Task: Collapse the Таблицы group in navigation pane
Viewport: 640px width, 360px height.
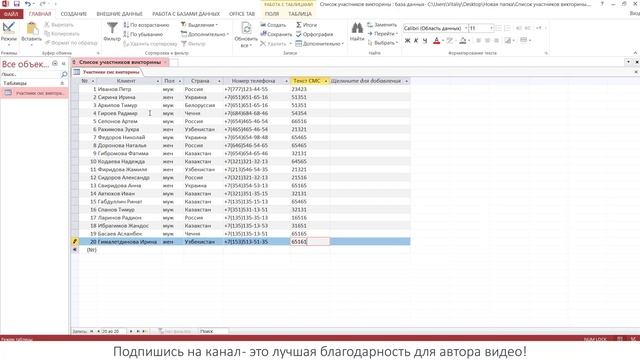Action: click(62, 83)
